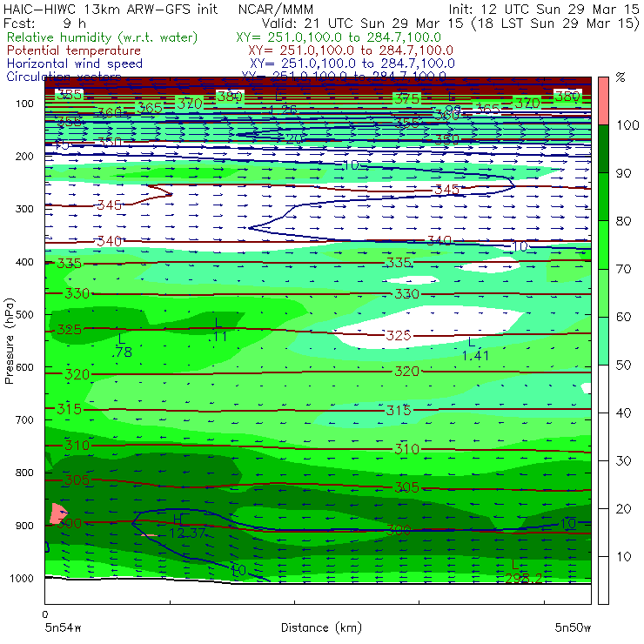Click the pink saturated humidity patch near 900 hPa
The image size is (644, 644).
[x=57, y=513]
